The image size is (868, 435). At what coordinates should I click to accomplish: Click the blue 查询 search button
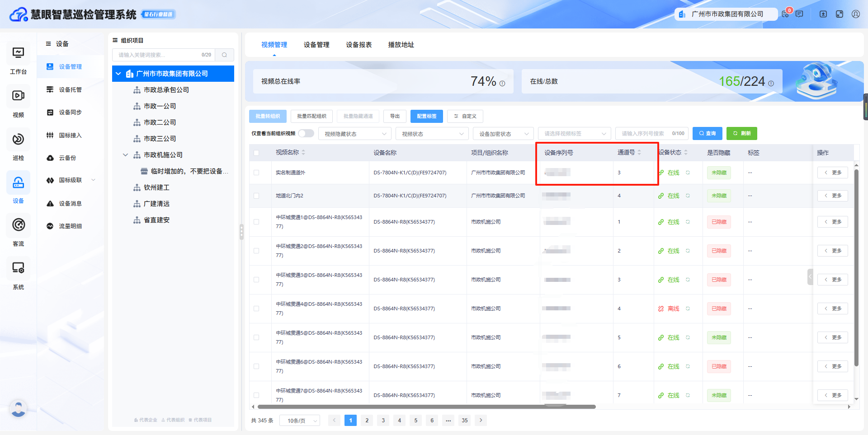(707, 133)
